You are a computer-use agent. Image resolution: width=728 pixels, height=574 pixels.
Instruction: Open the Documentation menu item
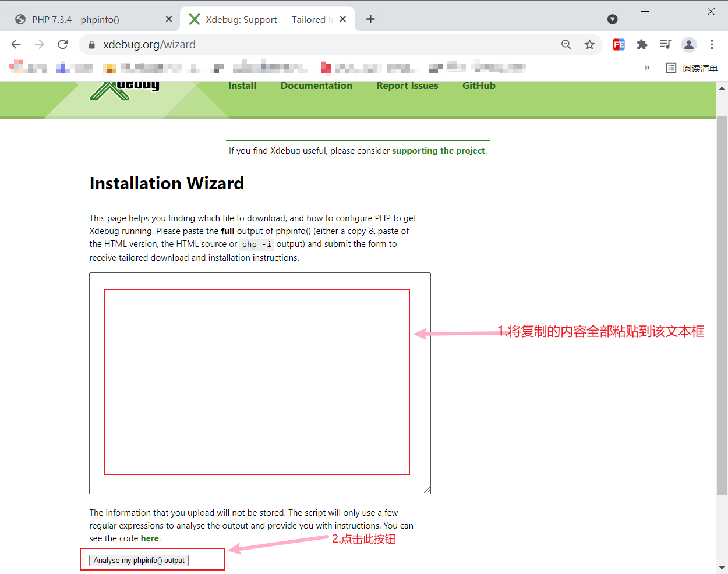(x=316, y=86)
